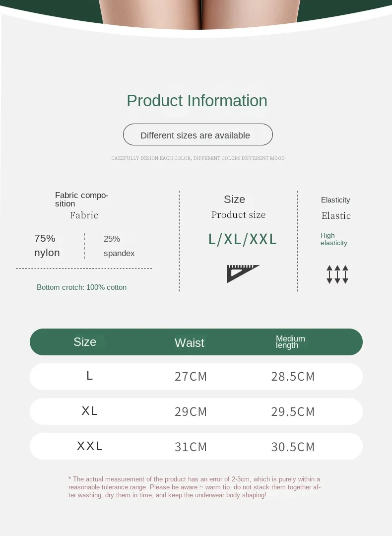Click the Product Information heading
This screenshot has height=536, width=392.
click(x=197, y=100)
